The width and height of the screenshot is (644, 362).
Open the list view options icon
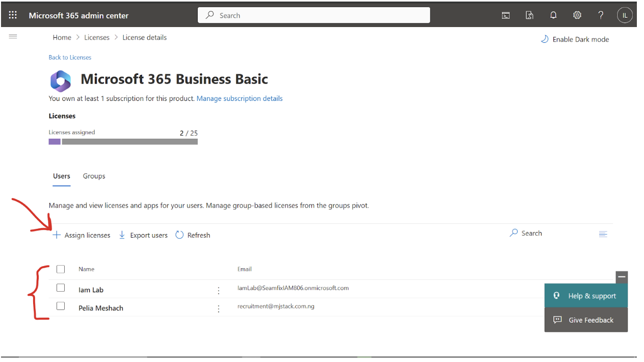pos(603,234)
